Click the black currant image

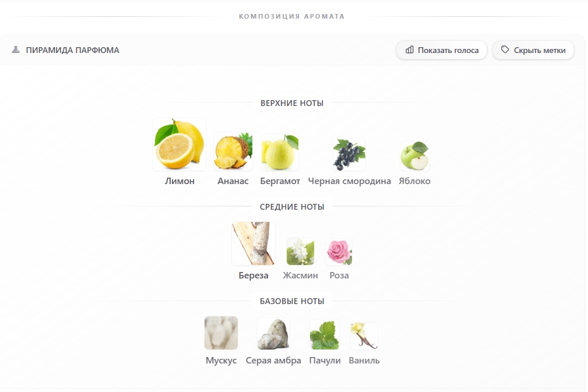[x=349, y=155]
